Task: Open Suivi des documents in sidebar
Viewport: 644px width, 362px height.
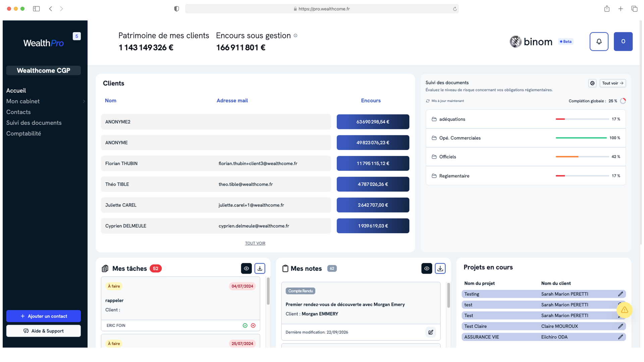Action: pos(34,123)
